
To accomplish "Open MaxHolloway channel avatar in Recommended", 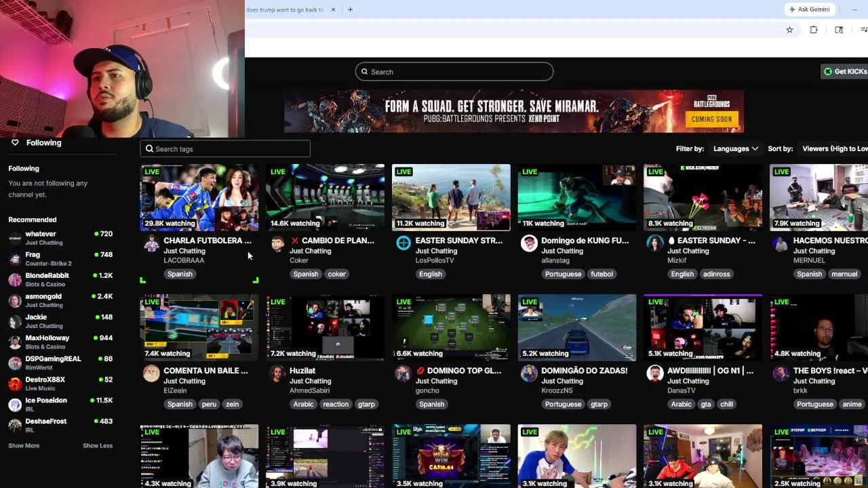I will [15, 342].
